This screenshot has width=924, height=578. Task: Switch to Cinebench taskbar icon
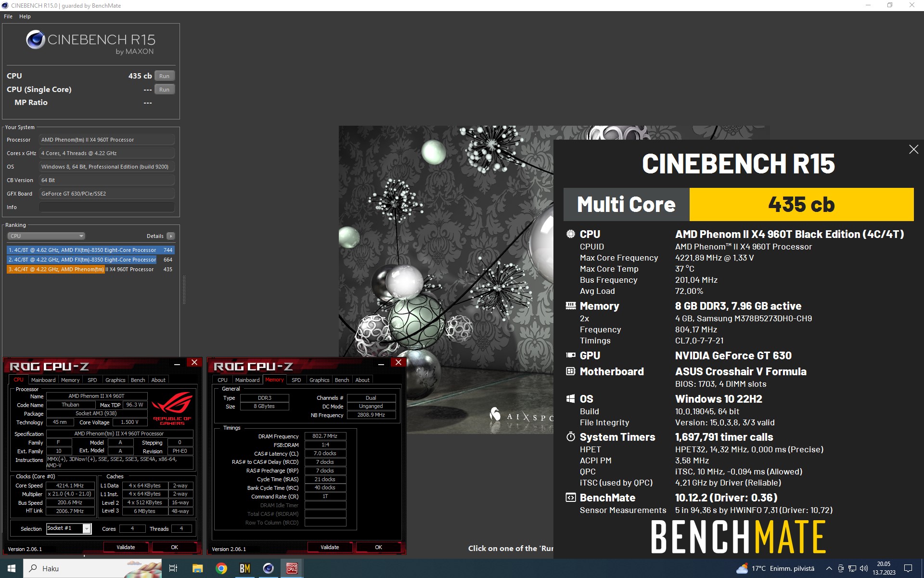point(269,568)
